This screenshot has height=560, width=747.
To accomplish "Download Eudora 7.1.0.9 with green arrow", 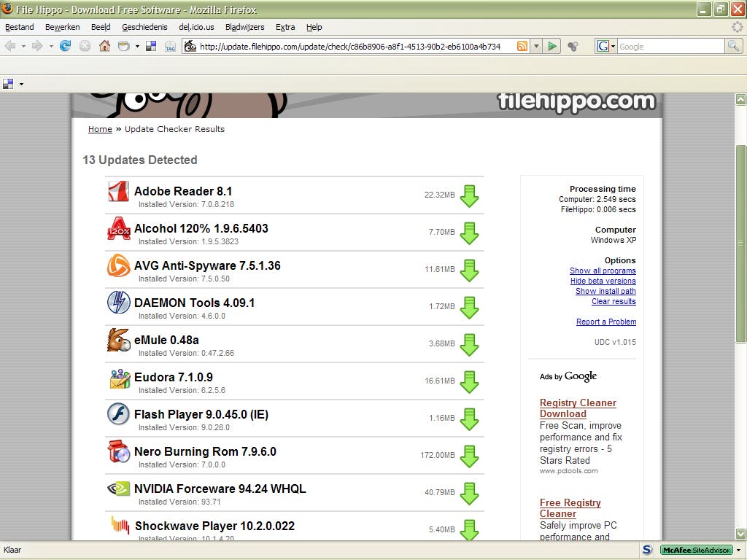I will 469,382.
